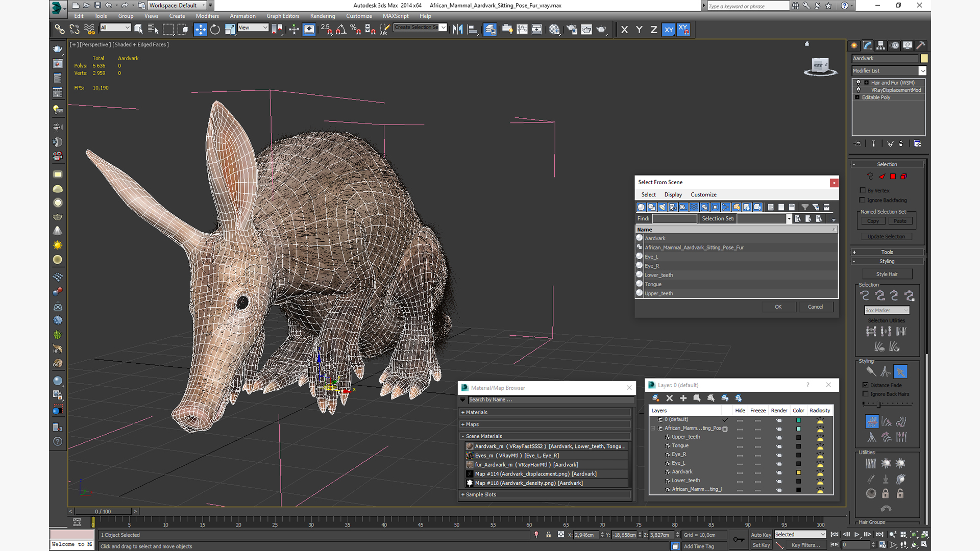Click the ViewCube Front face

pyautogui.click(x=819, y=65)
